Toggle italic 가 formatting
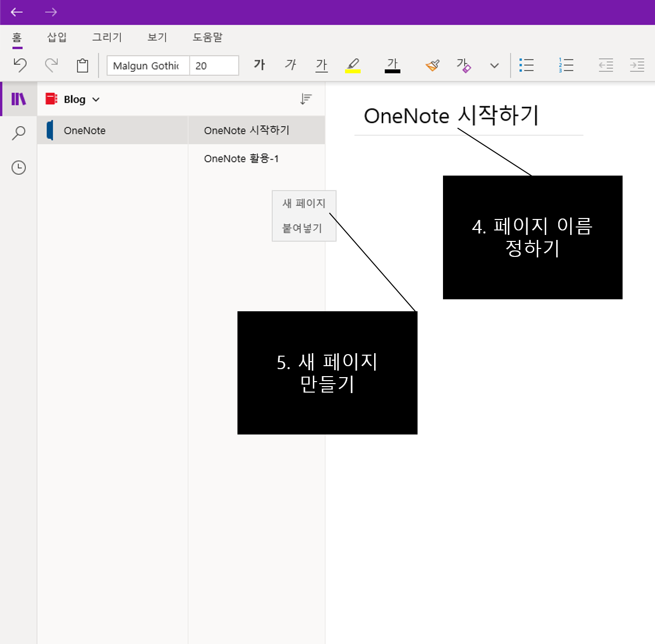Viewport: 655px width, 644px height. tap(290, 65)
